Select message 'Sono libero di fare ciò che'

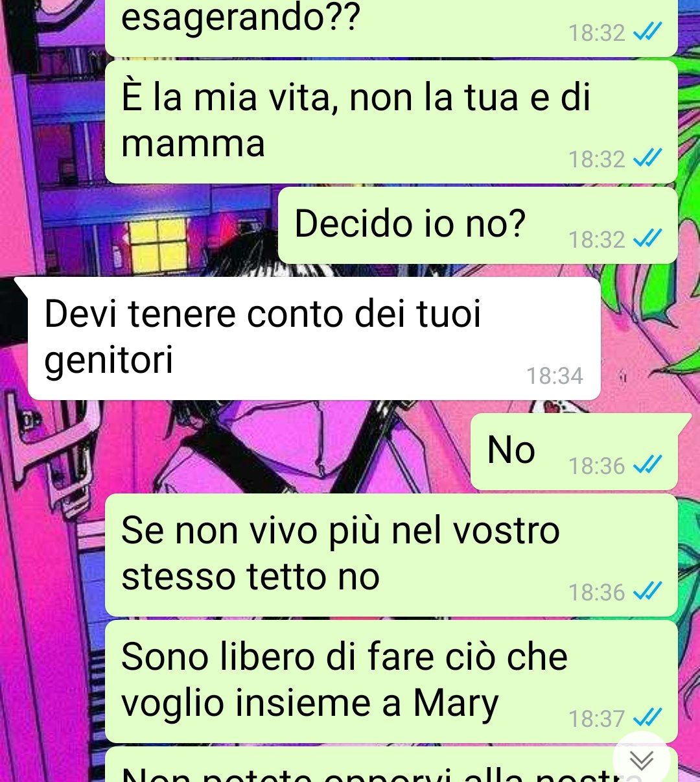pos(391,681)
